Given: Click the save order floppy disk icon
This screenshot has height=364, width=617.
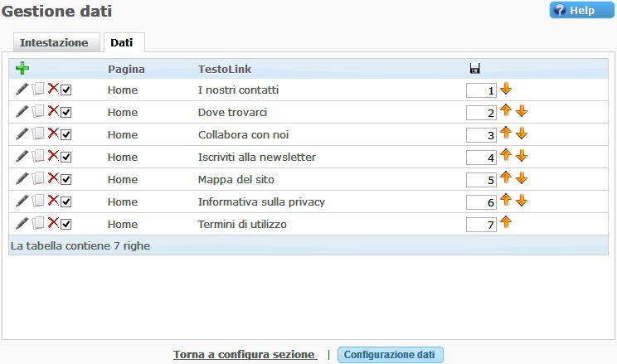Looking at the screenshot, I should tap(474, 69).
